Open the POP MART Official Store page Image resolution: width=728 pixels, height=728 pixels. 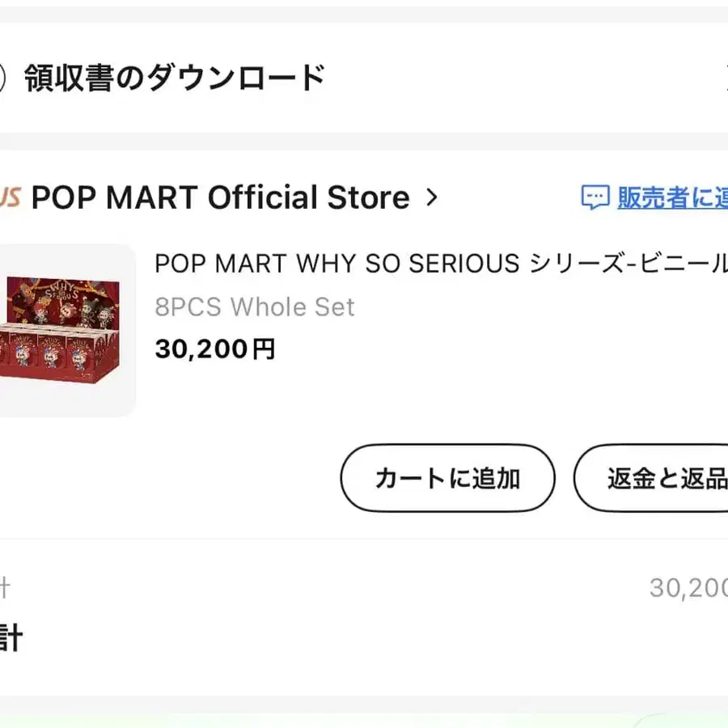220,197
